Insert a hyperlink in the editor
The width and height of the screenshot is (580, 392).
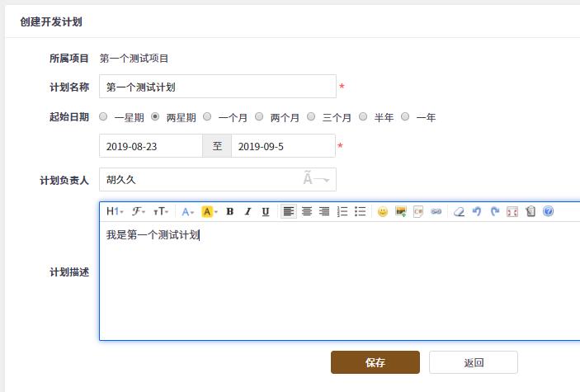click(x=436, y=212)
